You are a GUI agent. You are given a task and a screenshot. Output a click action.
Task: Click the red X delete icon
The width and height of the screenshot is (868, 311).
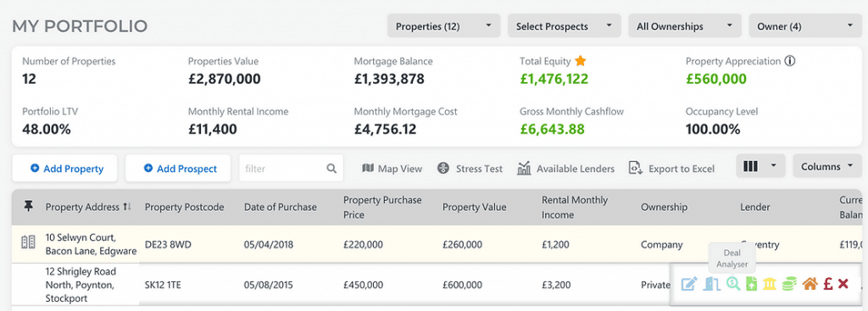[843, 284]
